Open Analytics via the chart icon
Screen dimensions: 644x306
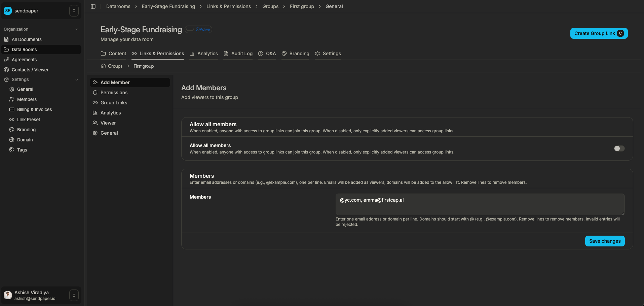point(95,113)
